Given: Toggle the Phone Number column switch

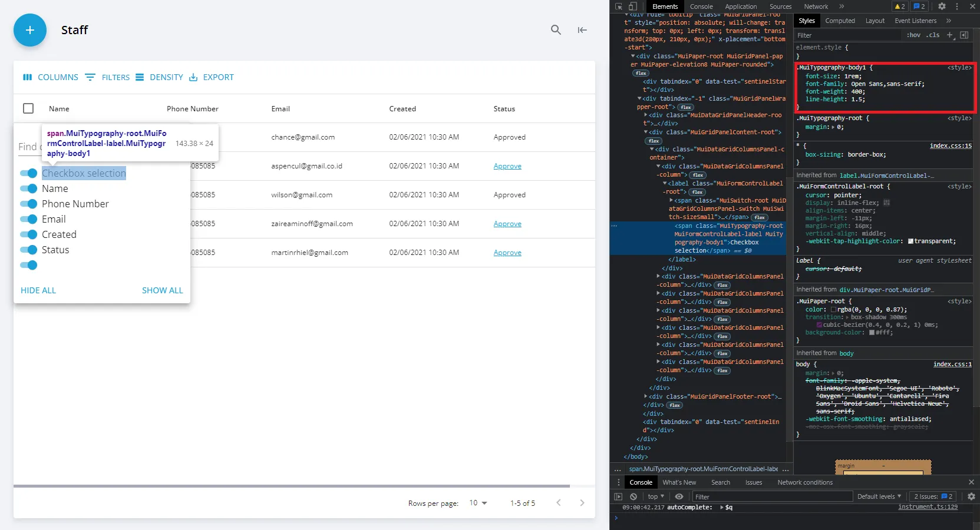Looking at the screenshot, I should (29, 204).
